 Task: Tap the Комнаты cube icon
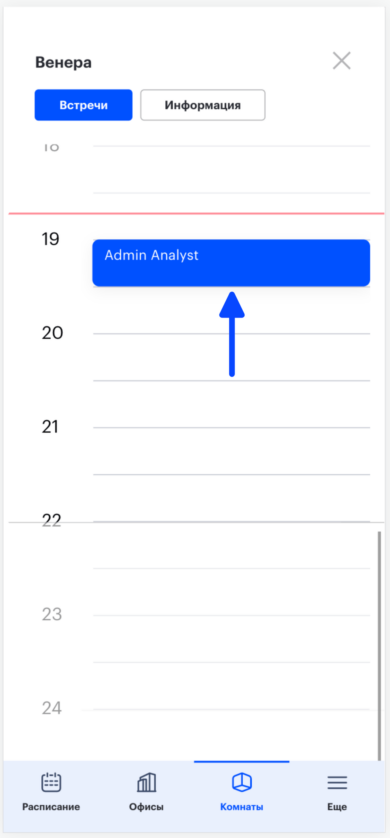(241, 783)
